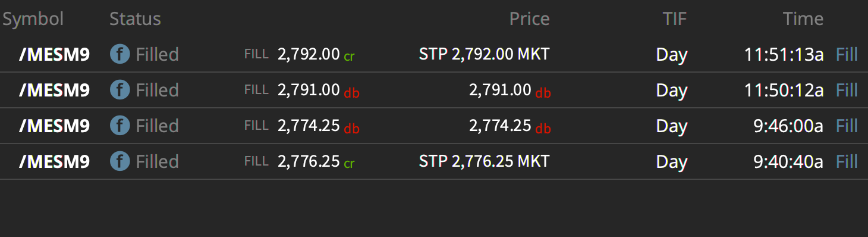This screenshot has width=868, height=237.
Task: Click the FILL 2,791.00 db fill price
Action: click(x=301, y=91)
